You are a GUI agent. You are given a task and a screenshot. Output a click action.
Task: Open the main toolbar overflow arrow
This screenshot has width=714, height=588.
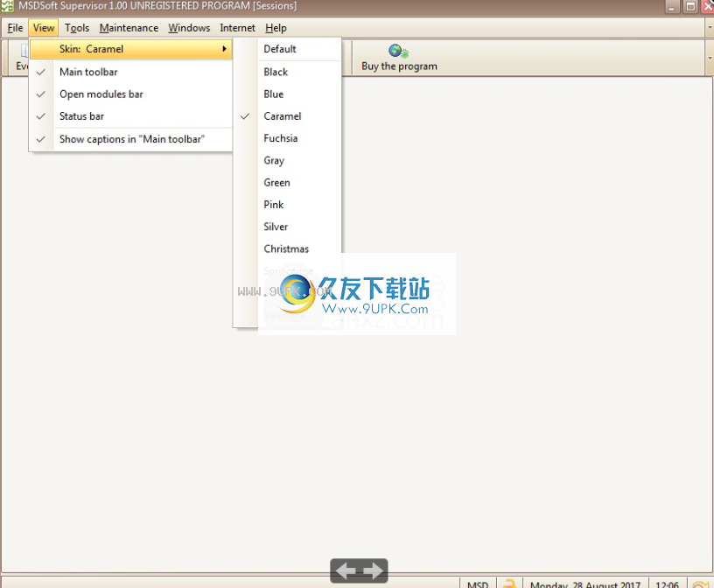(709, 58)
